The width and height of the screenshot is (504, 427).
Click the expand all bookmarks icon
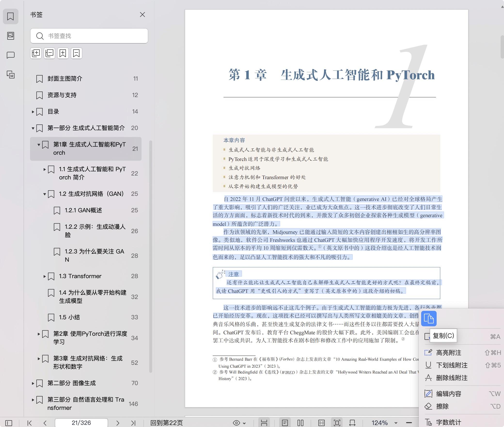point(36,53)
